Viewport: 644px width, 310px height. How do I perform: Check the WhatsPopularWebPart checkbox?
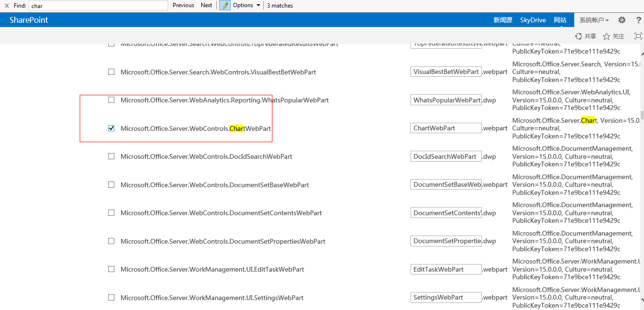click(x=111, y=100)
